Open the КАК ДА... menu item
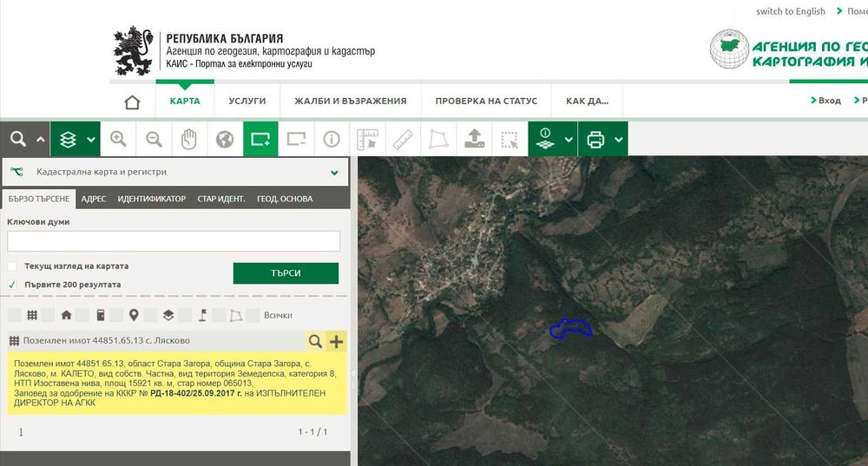This screenshot has height=466, width=868. pyautogui.click(x=587, y=101)
